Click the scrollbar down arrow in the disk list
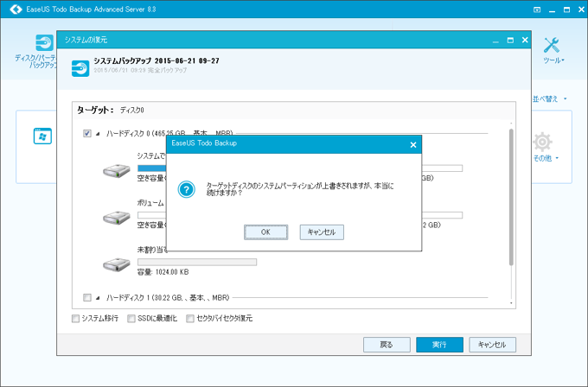Image resolution: width=588 pixels, height=387 pixels. pyautogui.click(x=511, y=303)
